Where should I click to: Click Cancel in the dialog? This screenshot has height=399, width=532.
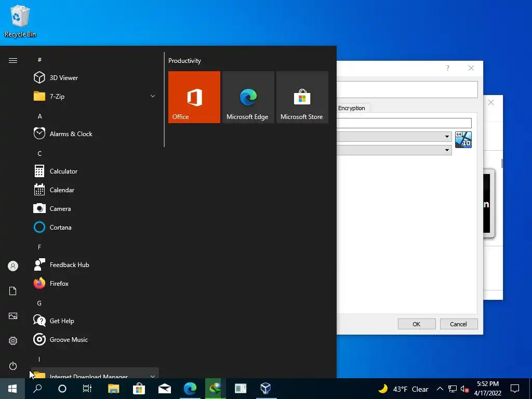point(459,324)
